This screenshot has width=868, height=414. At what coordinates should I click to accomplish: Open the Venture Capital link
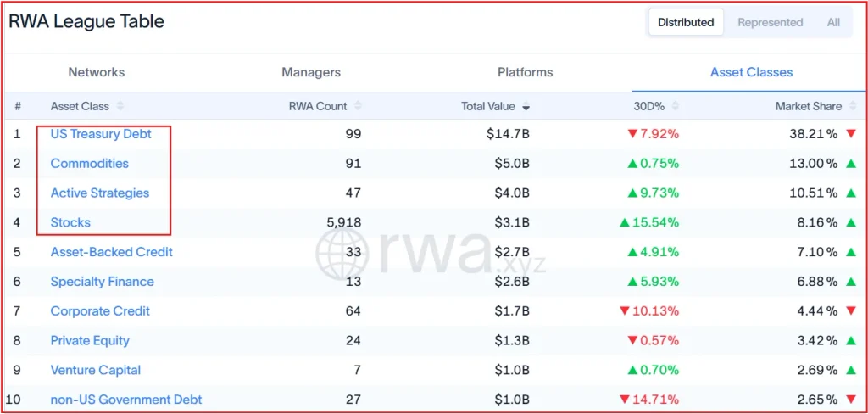[x=95, y=370]
